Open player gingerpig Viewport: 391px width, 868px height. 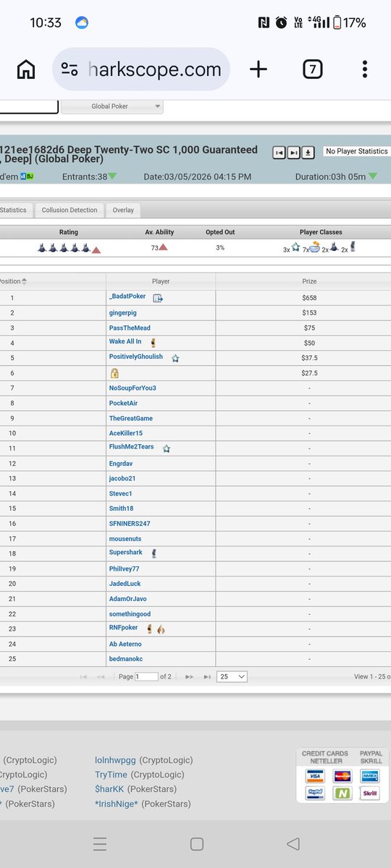click(x=122, y=312)
